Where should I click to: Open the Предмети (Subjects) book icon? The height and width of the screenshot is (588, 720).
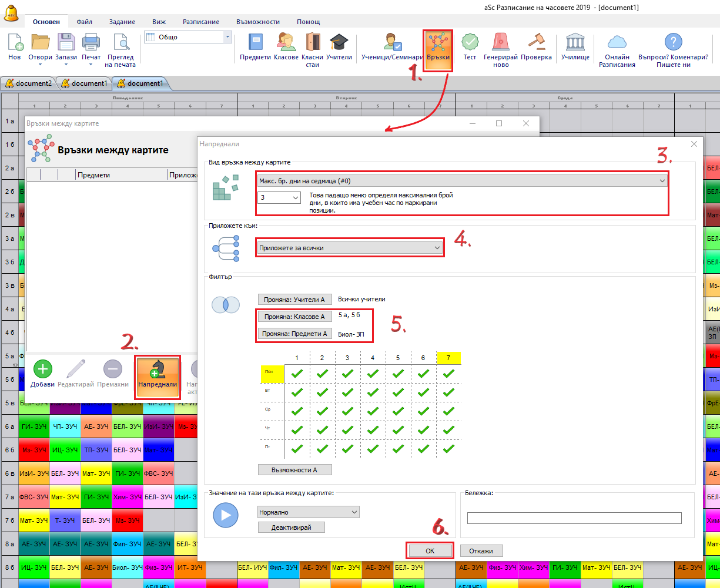coord(255,43)
